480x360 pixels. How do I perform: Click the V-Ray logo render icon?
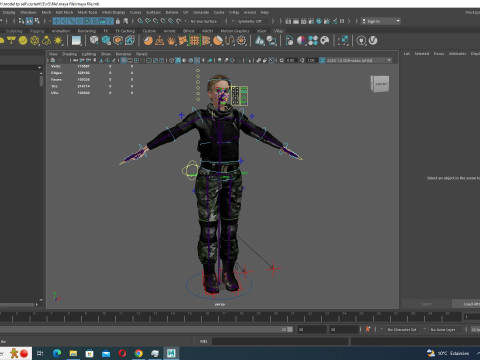tap(373, 41)
